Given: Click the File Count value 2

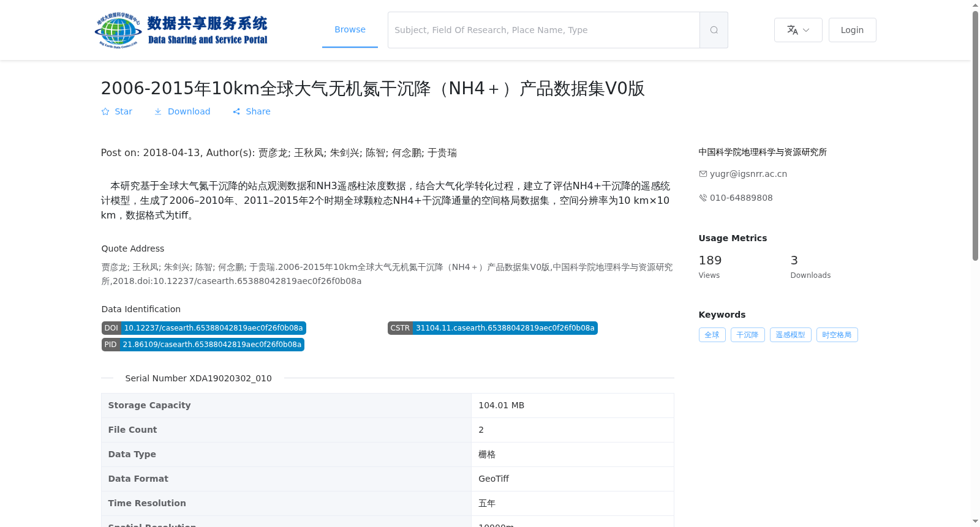Looking at the screenshot, I should point(481,430).
